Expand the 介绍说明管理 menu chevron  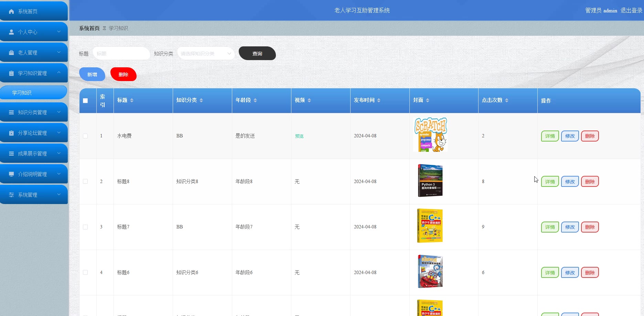[59, 174]
